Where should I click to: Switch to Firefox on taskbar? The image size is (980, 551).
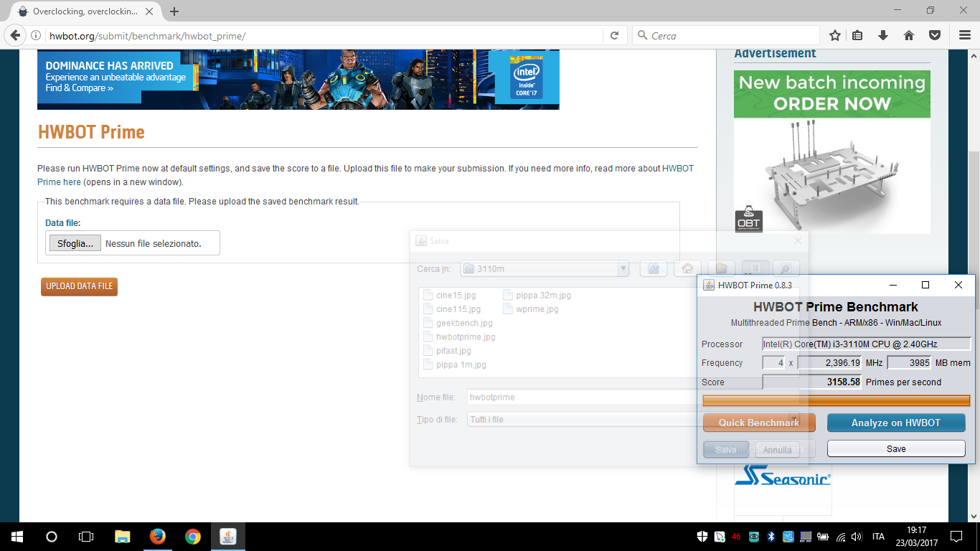[158, 536]
